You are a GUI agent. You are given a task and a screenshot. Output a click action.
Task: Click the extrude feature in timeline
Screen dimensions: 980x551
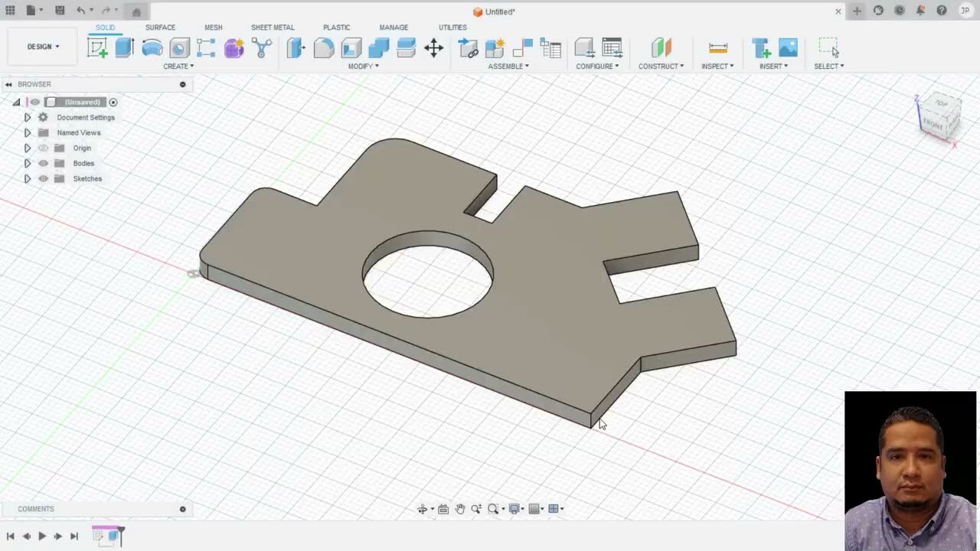point(113,536)
